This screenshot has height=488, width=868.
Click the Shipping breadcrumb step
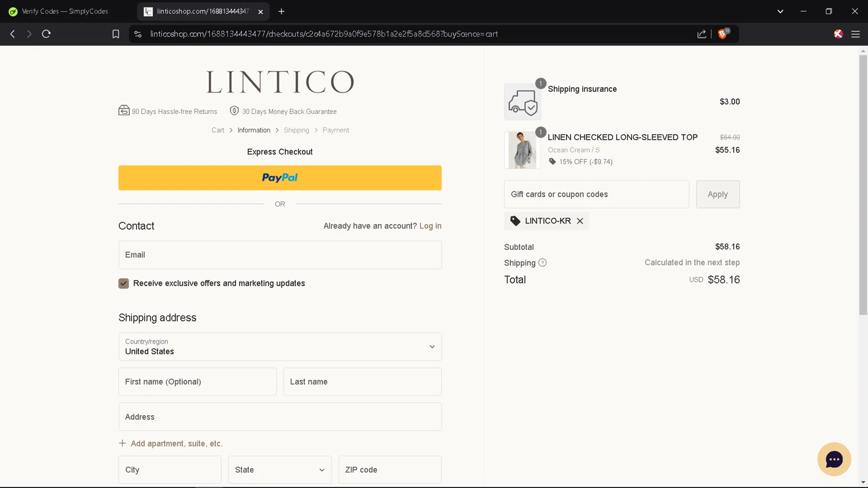point(296,130)
